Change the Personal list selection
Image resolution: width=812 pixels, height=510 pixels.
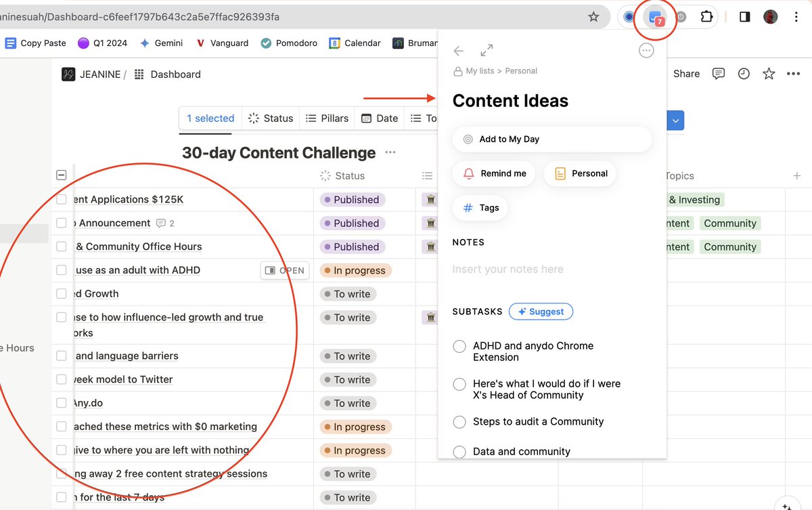pyautogui.click(x=580, y=173)
